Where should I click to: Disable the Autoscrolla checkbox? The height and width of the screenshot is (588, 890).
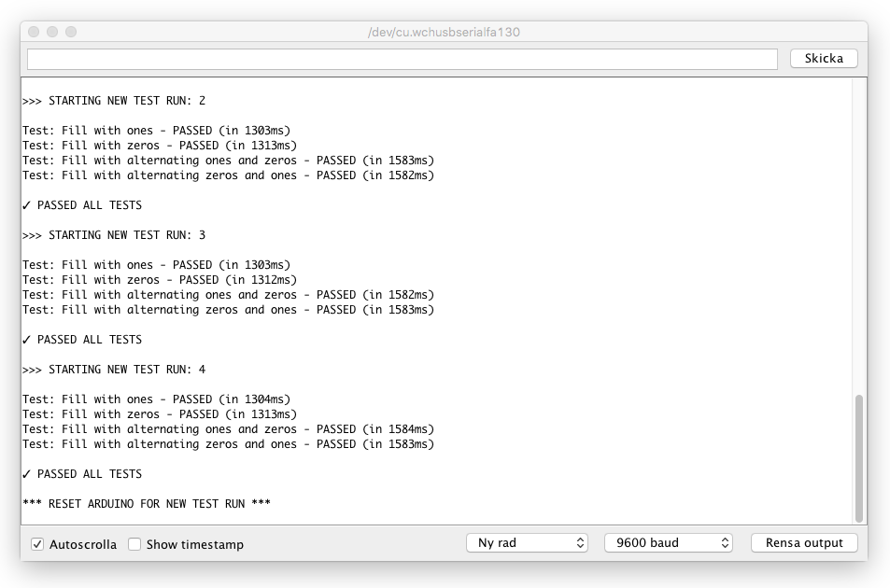[x=37, y=544]
